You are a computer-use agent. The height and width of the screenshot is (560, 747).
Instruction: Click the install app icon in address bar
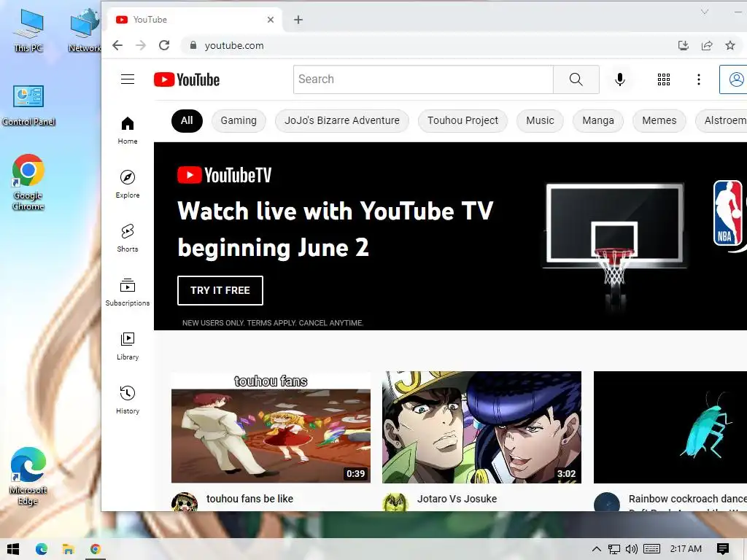coord(683,45)
